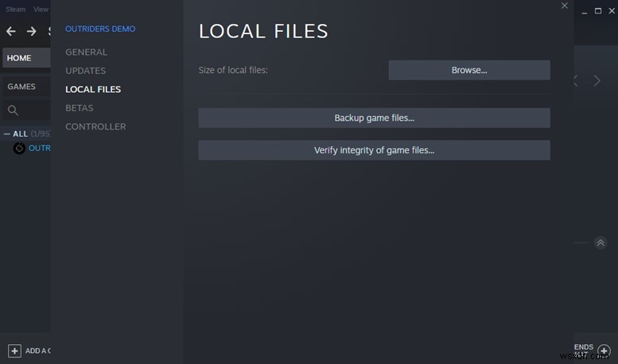Viewport: 618px width, 364px height.
Task: Click the library search magnifier icon
Action: click(x=13, y=110)
